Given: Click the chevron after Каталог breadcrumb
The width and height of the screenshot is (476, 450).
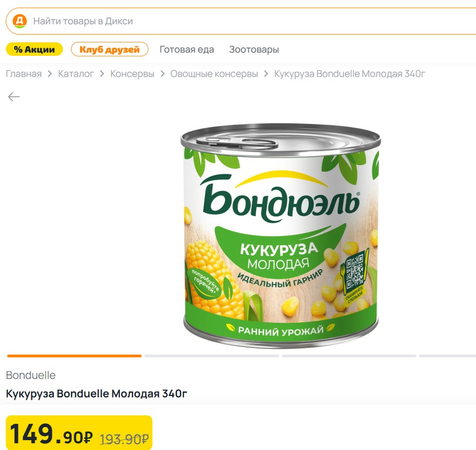Looking at the screenshot, I should [x=102, y=74].
